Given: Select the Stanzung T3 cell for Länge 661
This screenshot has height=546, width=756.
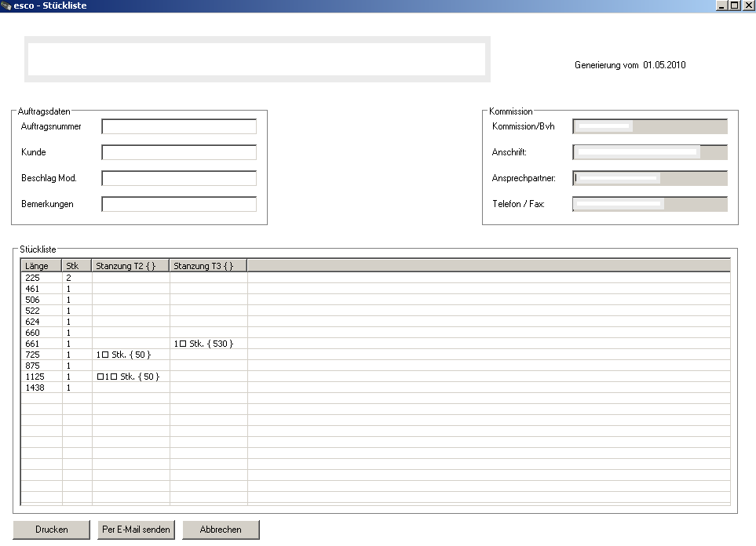Looking at the screenshot, I should [x=207, y=344].
